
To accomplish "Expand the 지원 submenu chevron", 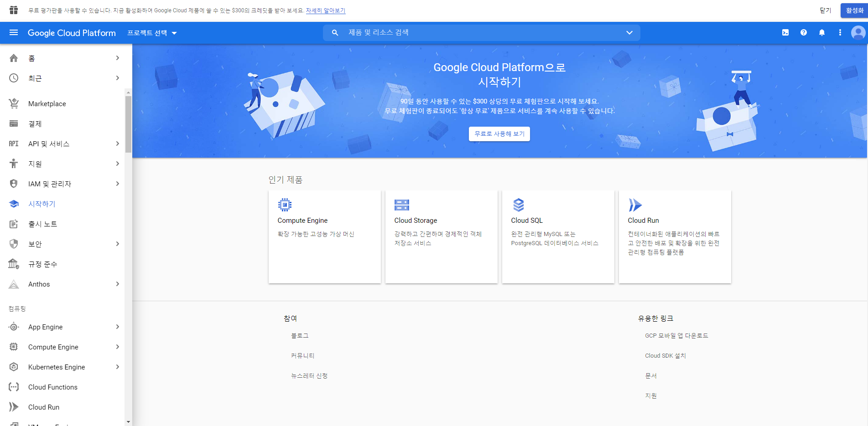I will tap(118, 164).
